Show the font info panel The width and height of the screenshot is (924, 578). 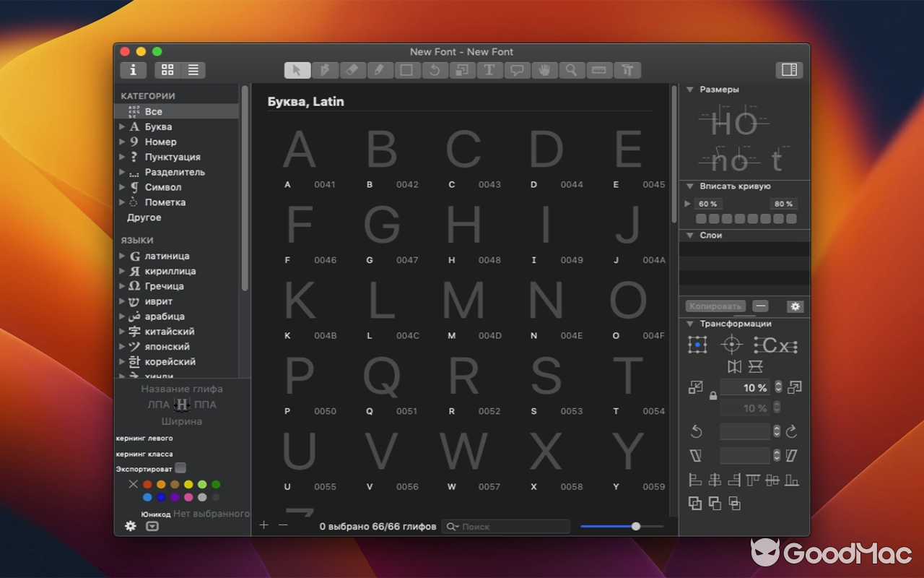point(134,70)
